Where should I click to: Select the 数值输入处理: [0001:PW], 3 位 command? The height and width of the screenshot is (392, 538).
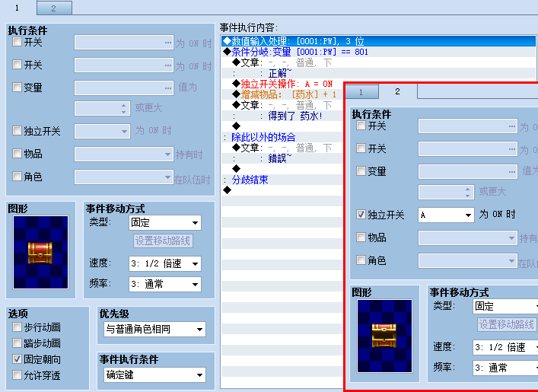tap(379, 41)
